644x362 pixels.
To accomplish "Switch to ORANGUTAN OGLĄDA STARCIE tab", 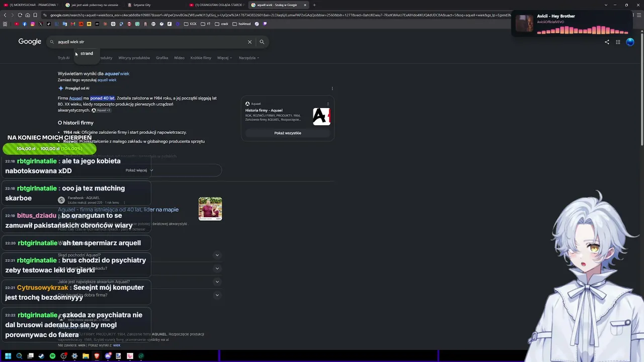I will tap(217, 5).
